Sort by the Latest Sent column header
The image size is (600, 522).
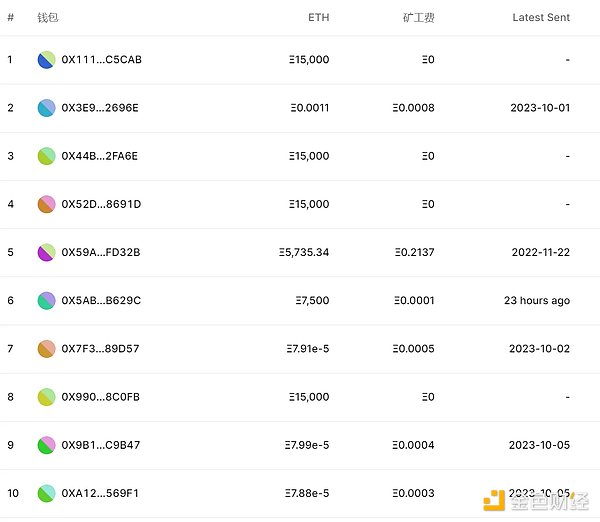(540, 18)
